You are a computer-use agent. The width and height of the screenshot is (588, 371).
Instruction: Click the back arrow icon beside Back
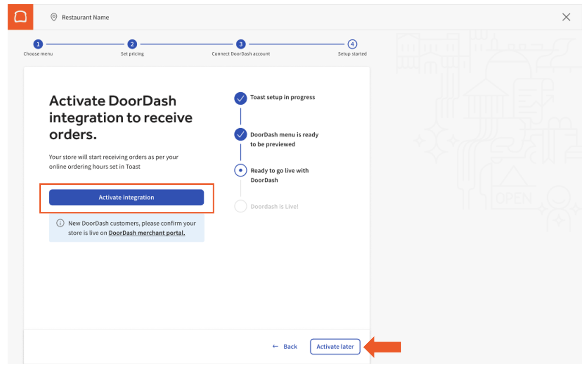[275, 346]
